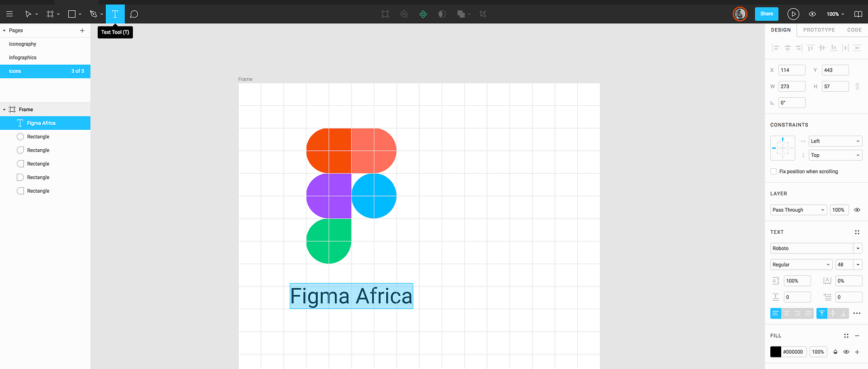Click the Share button
Viewport: 868px width, 369px height.
(x=767, y=14)
